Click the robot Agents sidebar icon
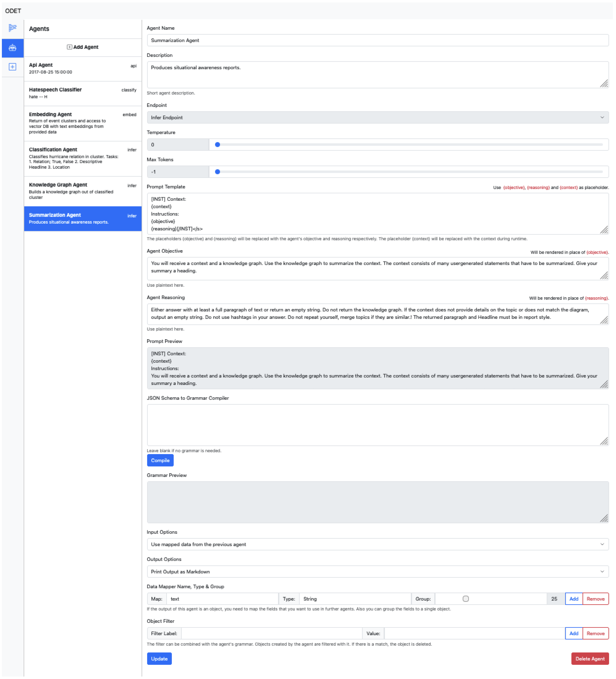The width and height of the screenshot is (616, 679). click(x=12, y=48)
